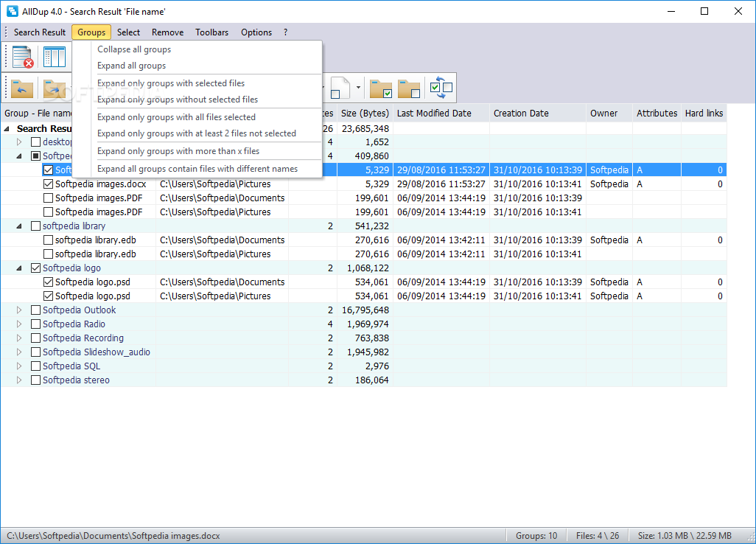Open the Search Result menu
This screenshot has height=544, width=756.
click(x=40, y=32)
